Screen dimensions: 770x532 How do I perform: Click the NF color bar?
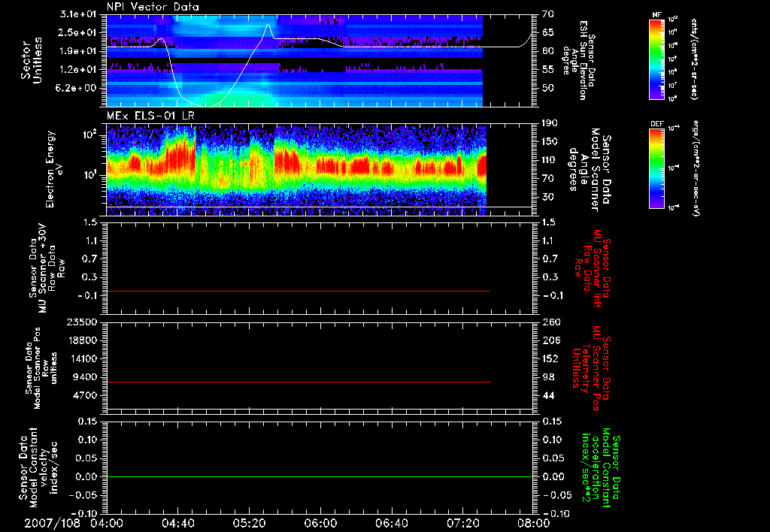[x=657, y=59]
